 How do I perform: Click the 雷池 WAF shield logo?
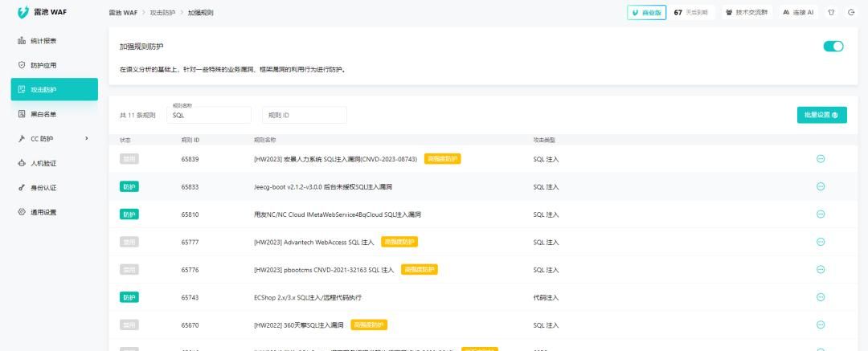[x=23, y=12]
